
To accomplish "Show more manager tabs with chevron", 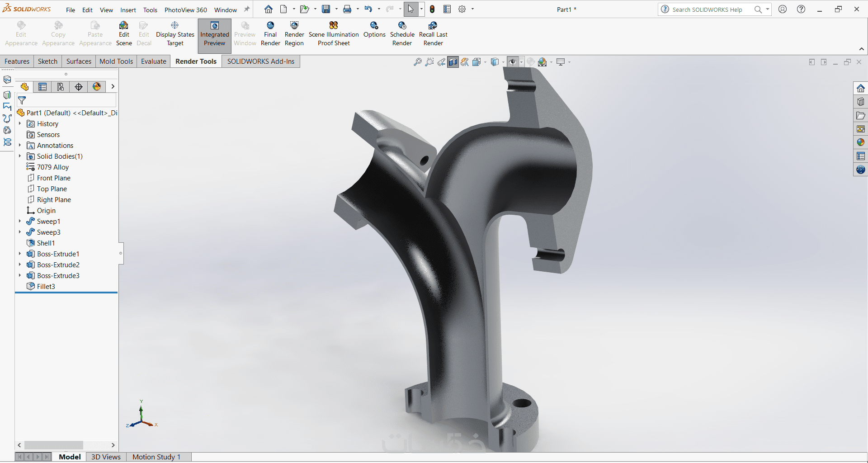I will tap(113, 86).
